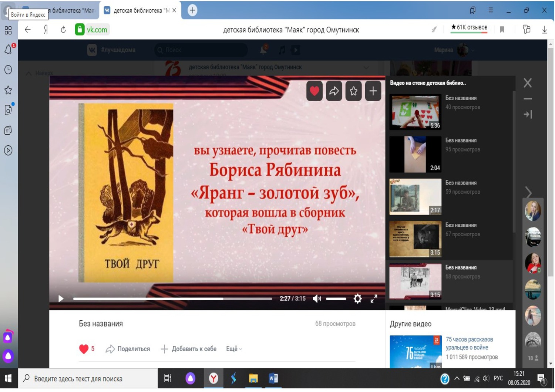Open video quality settings gear
Screen dimensions: 555x392
pos(357,298)
